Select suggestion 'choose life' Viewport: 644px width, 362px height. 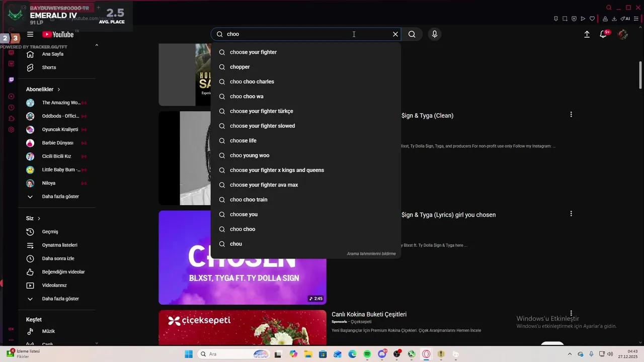tap(306, 141)
